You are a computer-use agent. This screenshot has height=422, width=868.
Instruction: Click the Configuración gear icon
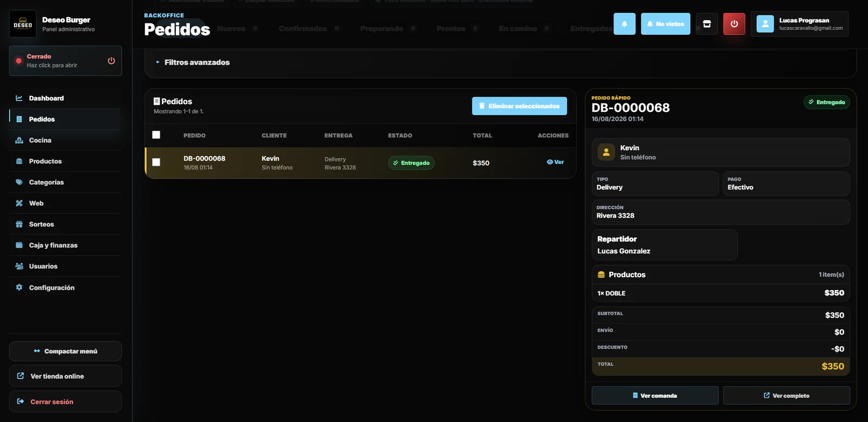19,287
